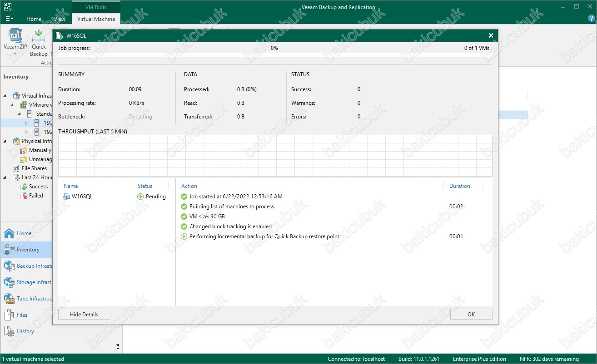Click the job progress bar
Viewport: 597px width, 364px height.
[x=275, y=55]
